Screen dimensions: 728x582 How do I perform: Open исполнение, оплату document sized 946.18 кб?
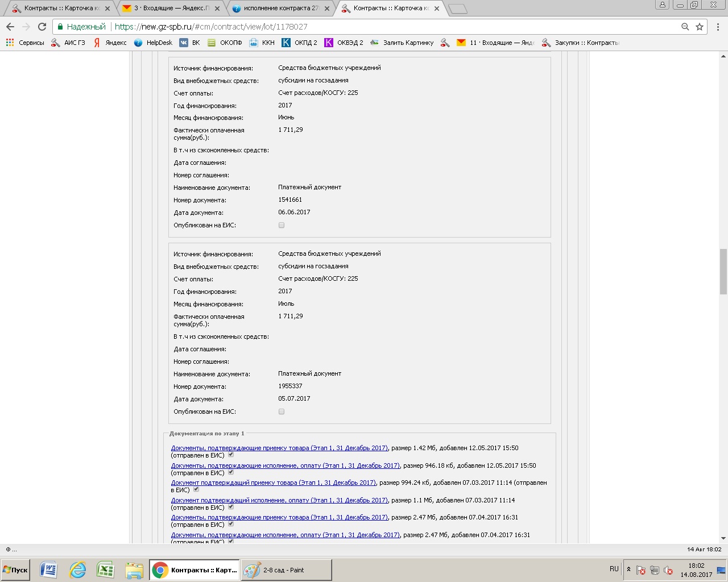(286, 465)
